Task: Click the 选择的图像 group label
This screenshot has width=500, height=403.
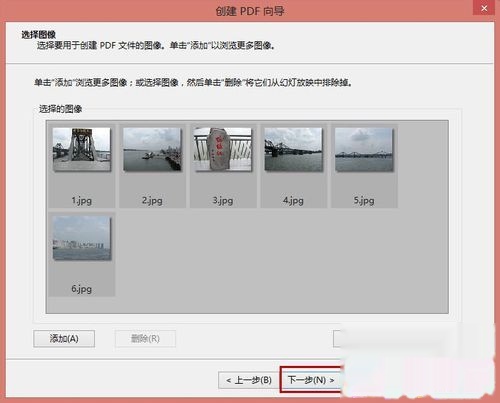Action: pyautogui.click(x=61, y=109)
